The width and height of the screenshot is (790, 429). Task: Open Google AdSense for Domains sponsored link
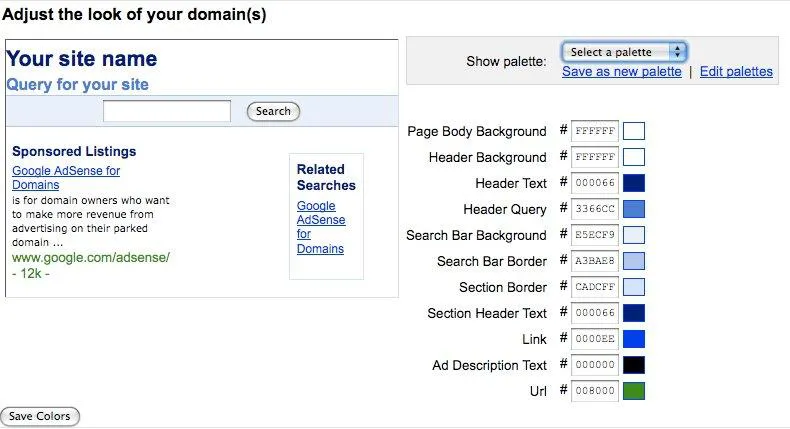(x=66, y=178)
